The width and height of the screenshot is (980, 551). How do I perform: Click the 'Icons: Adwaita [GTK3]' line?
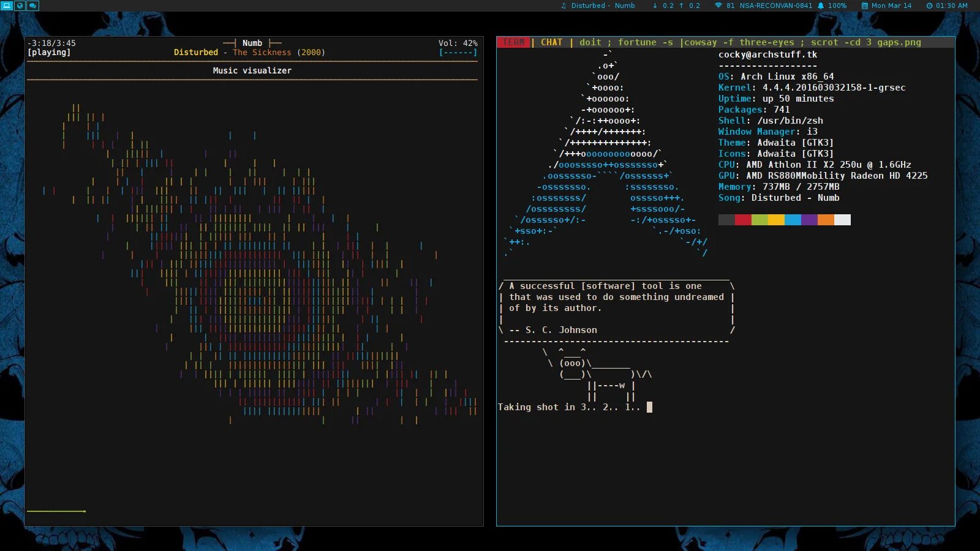tap(776, 154)
